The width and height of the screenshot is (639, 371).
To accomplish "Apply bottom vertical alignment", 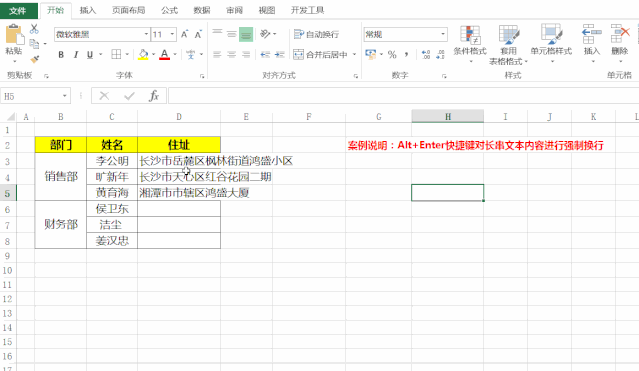I will (x=246, y=34).
